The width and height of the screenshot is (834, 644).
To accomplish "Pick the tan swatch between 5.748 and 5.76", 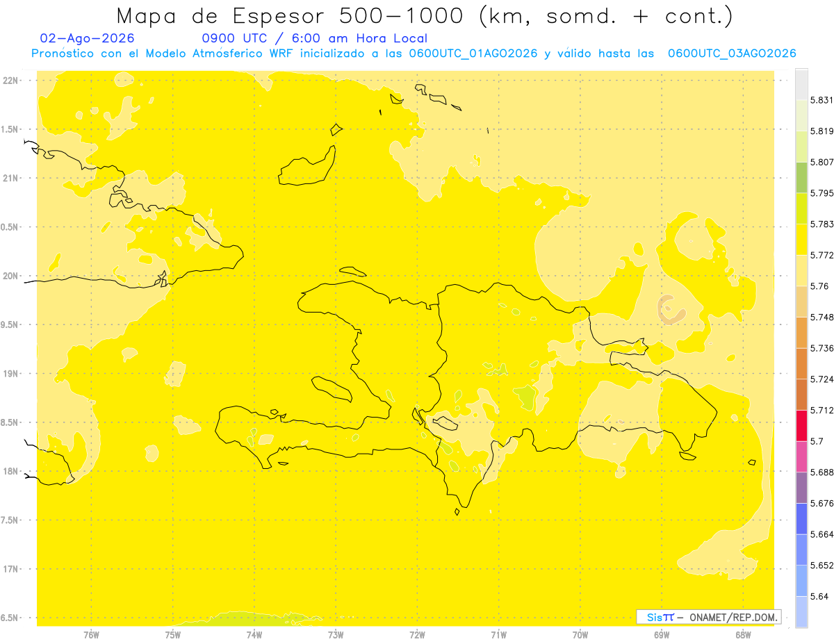I will pos(801,301).
